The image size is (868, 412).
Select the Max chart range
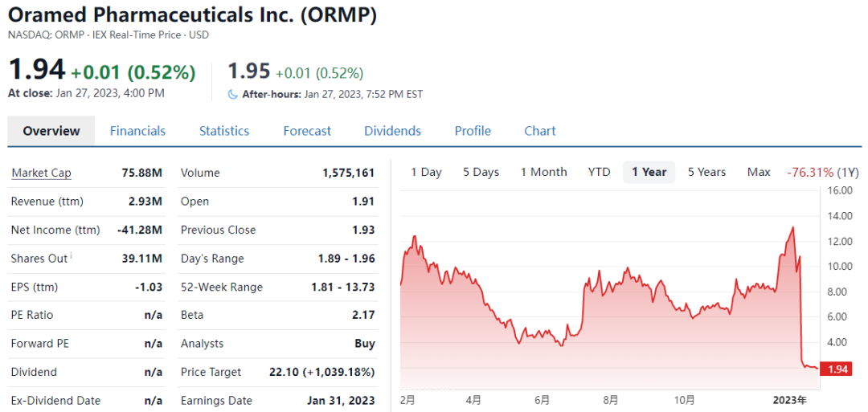click(759, 172)
